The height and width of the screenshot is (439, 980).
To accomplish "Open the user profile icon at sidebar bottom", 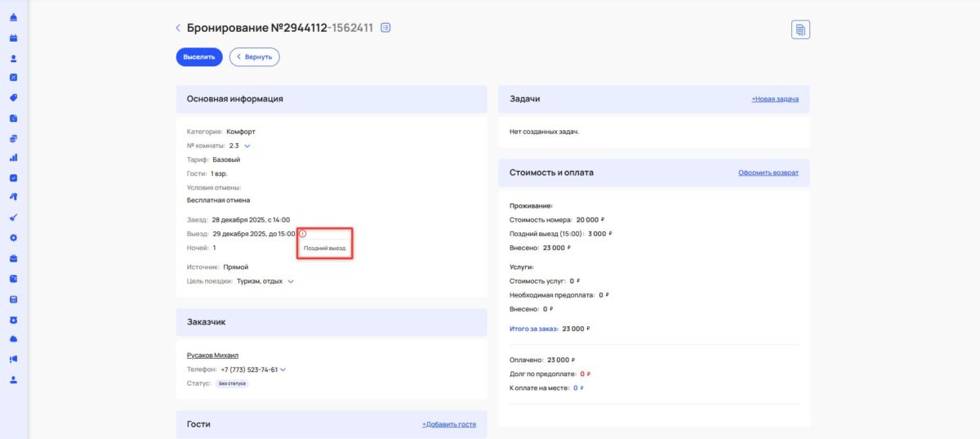I will click(14, 379).
